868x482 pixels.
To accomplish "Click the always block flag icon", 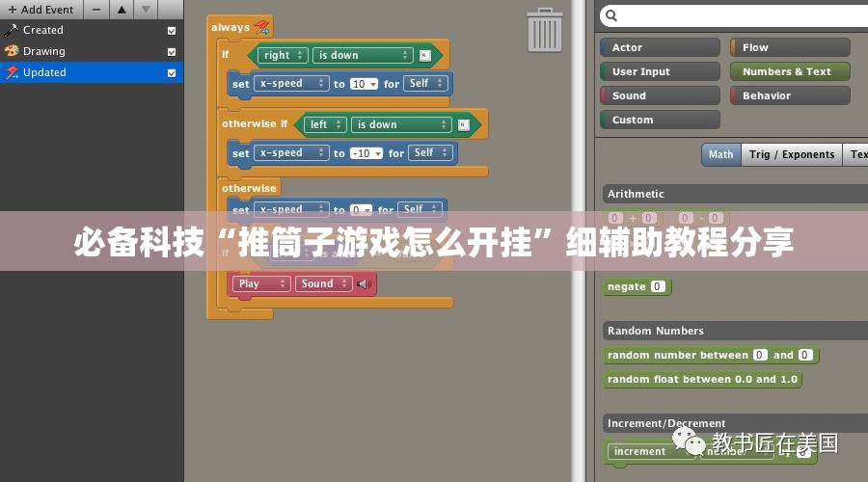I will coord(261,27).
